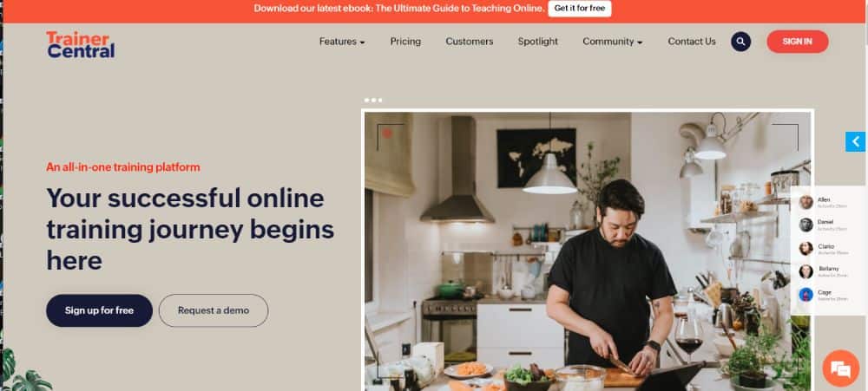Go to the Customers page
868x391 pixels.
pyautogui.click(x=470, y=42)
